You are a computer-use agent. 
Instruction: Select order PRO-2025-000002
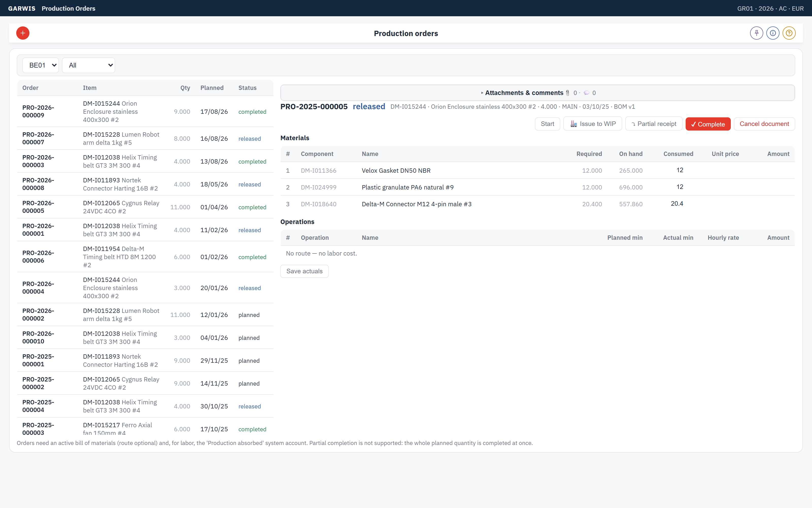tap(145, 383)
